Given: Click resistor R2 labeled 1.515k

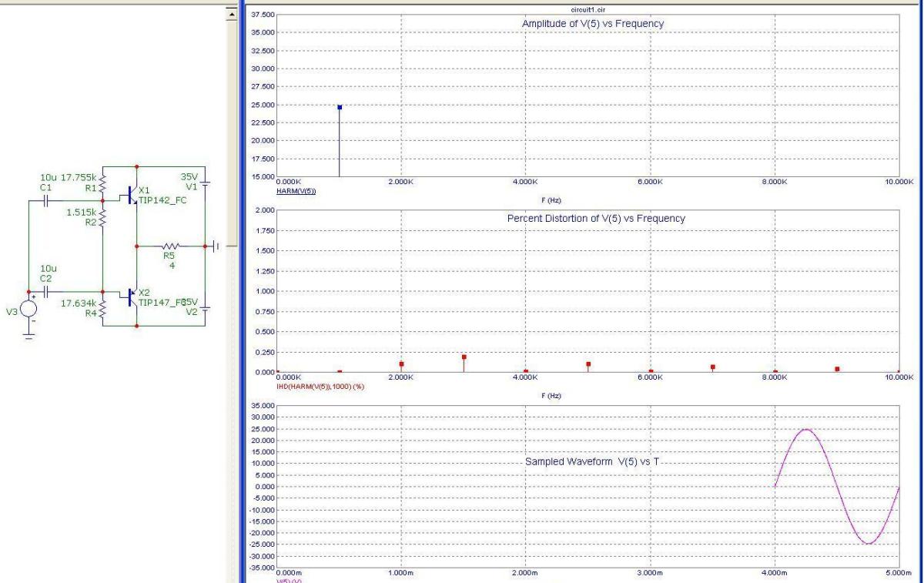Looking at the screenshot, I should [103, 218].
